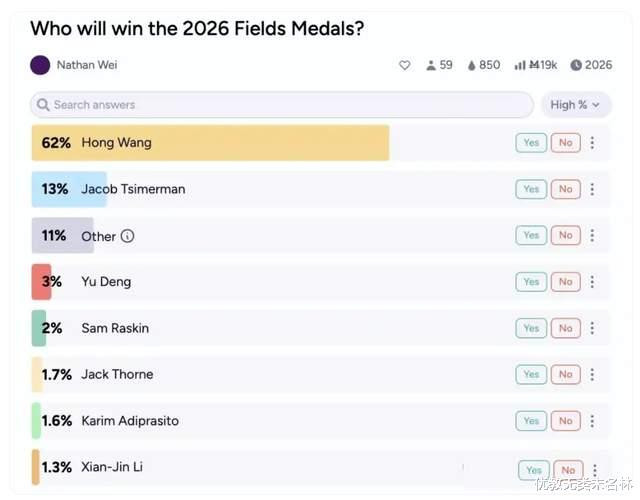The width and height of the screenshot is (640, 500).
Task: Open three-dot menu for Xian-Jin Li
Action: point(595,469)
